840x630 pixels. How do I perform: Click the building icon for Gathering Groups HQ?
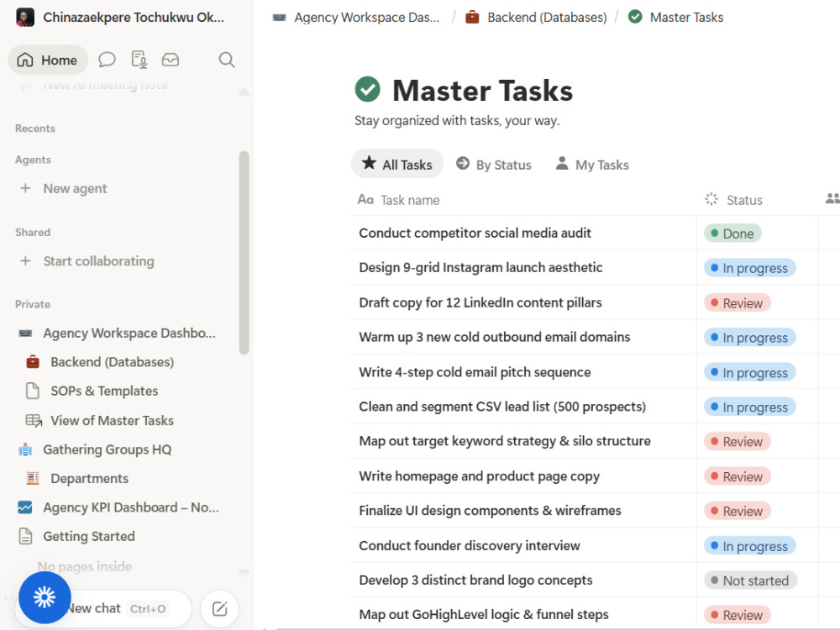tap(25, 449)
